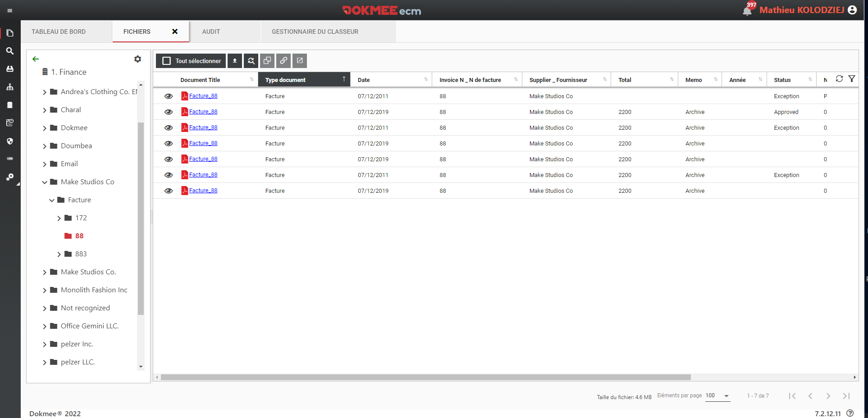
Task: Sort by the Total column header
Action: (644, 80)
